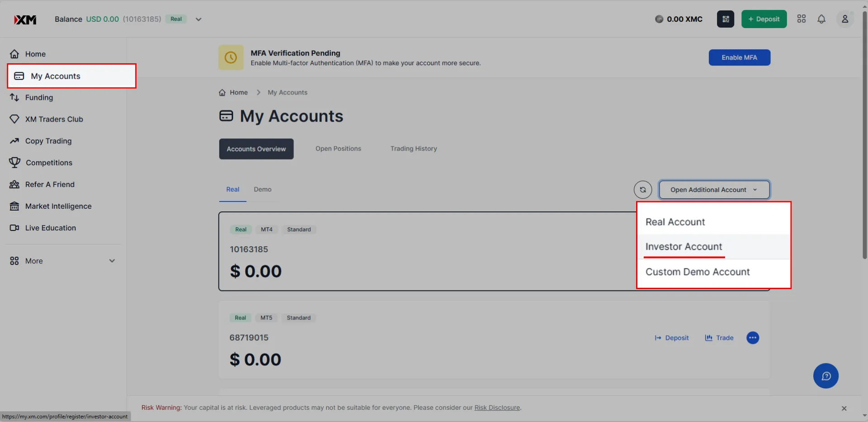Open the QR code icon button
This screenshot has width=868, height=422.
coord(725,19)
